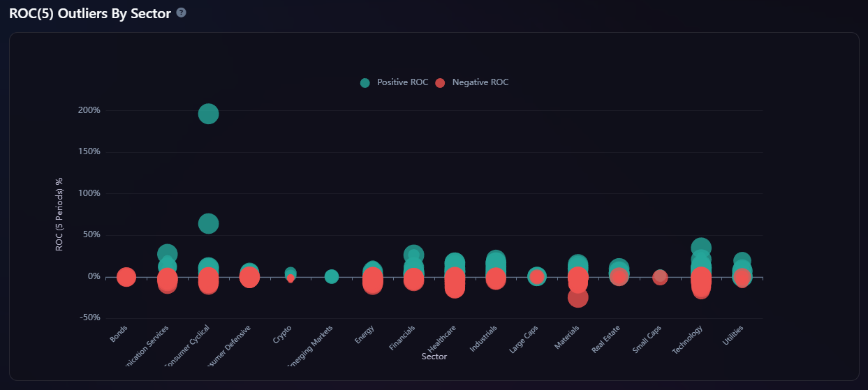Select the lowest red Materials bubble
Screen dimensions: 868x390
click(x=578, y=299)
